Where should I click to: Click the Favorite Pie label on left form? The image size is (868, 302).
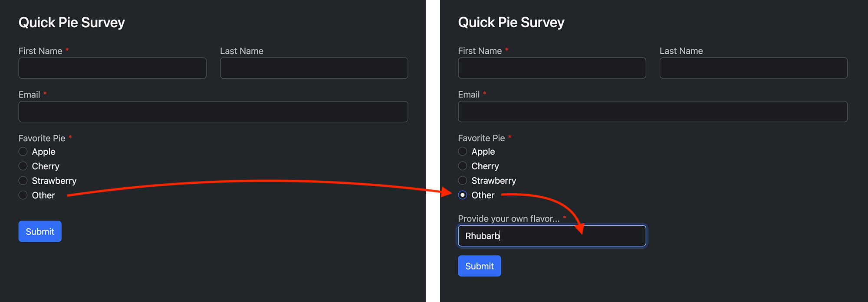(41, 138)
